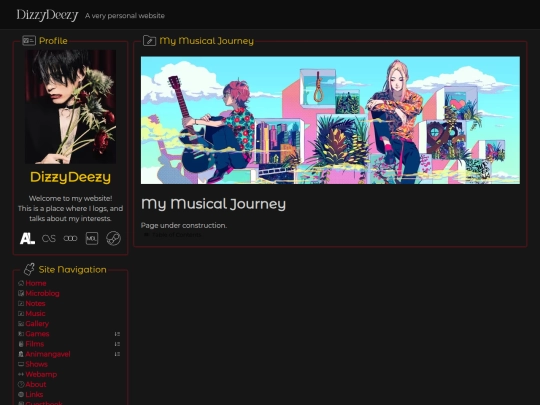Open the Letterboxd three-circles icon
The image size is (540, 405).
coord(70,238)
